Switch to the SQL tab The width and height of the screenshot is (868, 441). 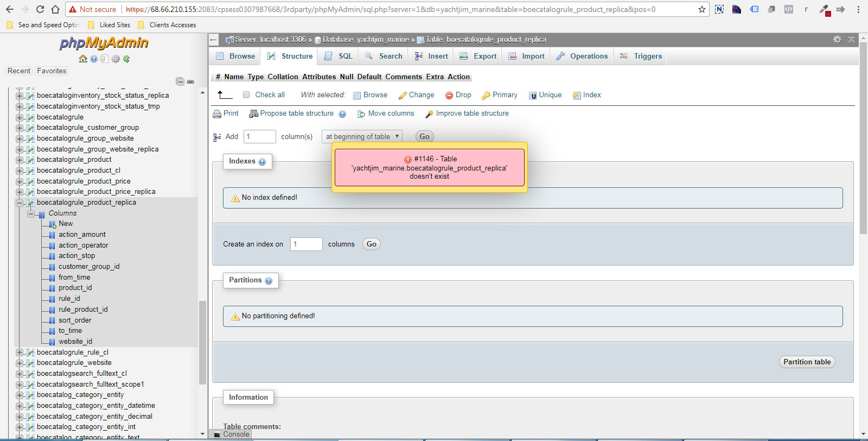pyautogui.click(x=339, y=56)
